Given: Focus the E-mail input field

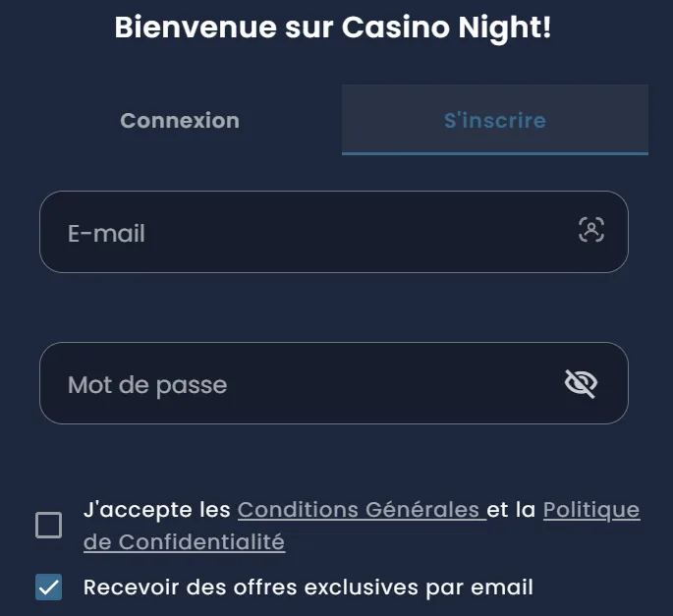Looking at the screenshot, I should point(314,232).
